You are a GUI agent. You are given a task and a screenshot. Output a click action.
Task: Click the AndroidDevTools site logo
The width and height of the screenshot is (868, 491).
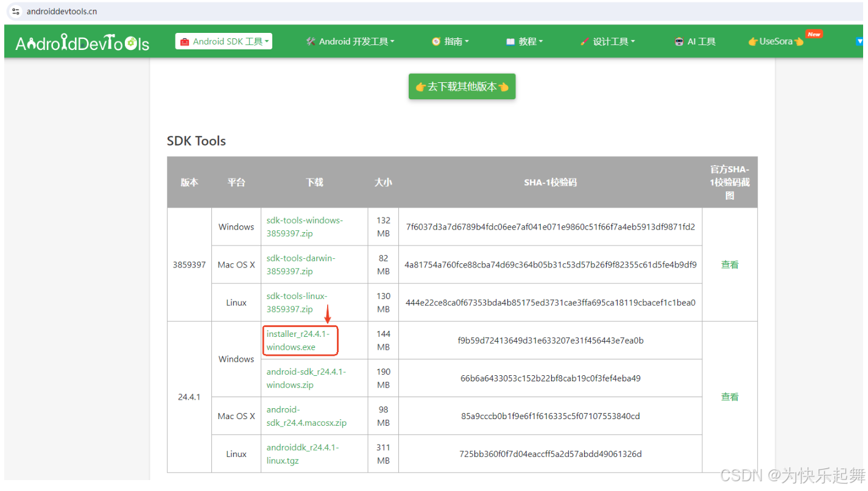pyautogui.click(x=82, y=43)
